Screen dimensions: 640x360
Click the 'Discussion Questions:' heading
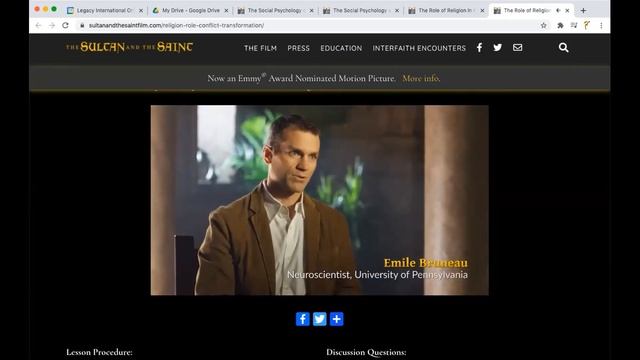pyautogui.click(x=366, y=352)
